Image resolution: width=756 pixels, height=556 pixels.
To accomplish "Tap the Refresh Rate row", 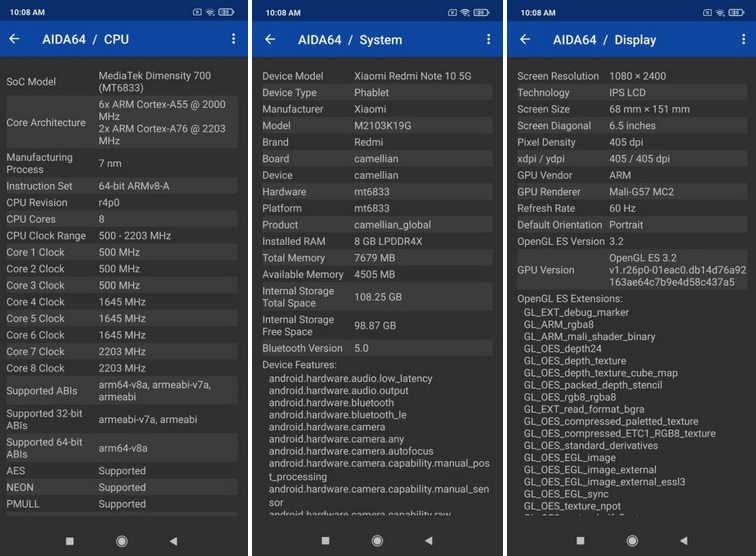I will (632, 208).
